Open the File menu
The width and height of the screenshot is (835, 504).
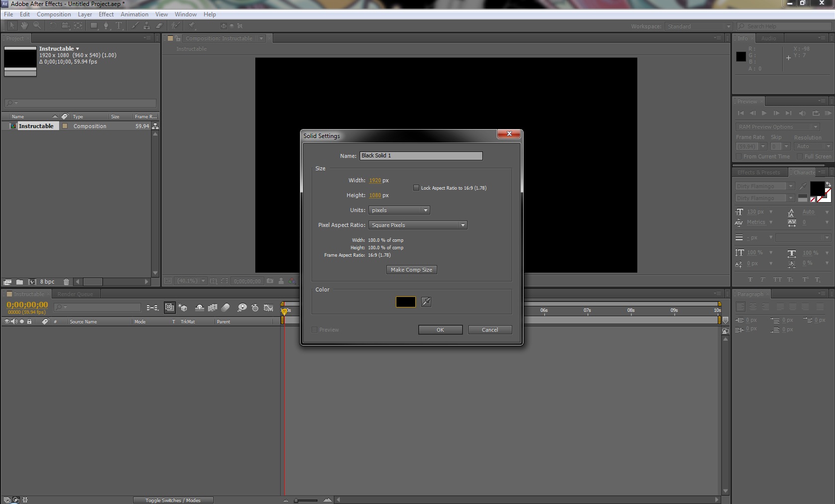pos(8,14)
